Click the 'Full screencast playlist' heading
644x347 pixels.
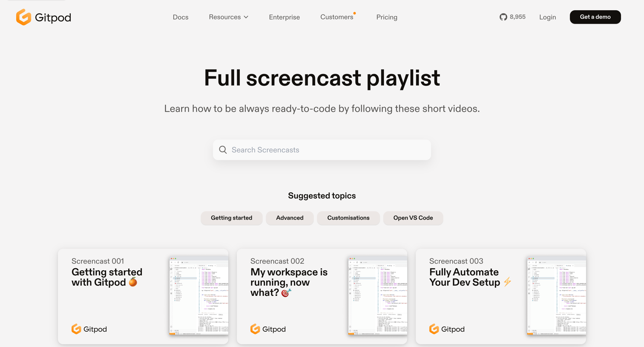(322, 78)
